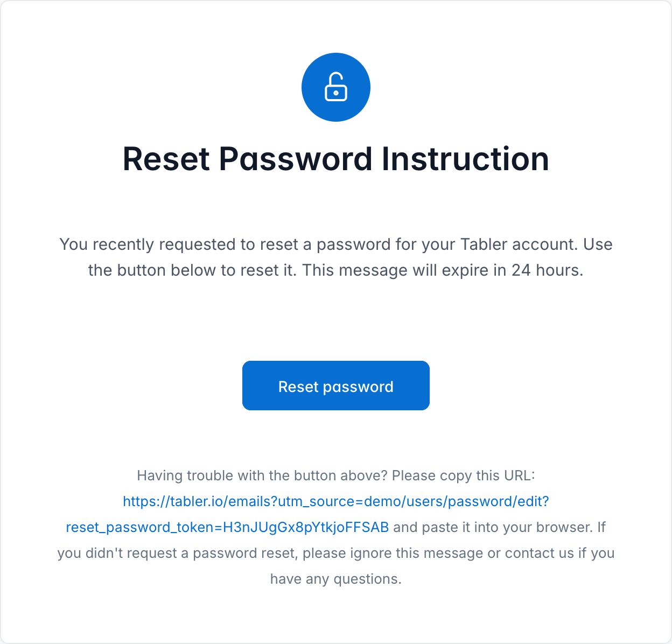Screen dimensions: 672x644
Task: Click the word "Password" in the heading
Action: (x=296, y=159)
